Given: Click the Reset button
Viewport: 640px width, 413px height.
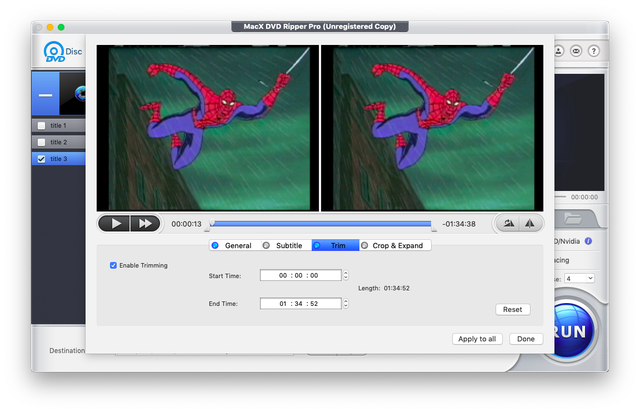Looking at the screenshot, I should click(x=512, y=310).
